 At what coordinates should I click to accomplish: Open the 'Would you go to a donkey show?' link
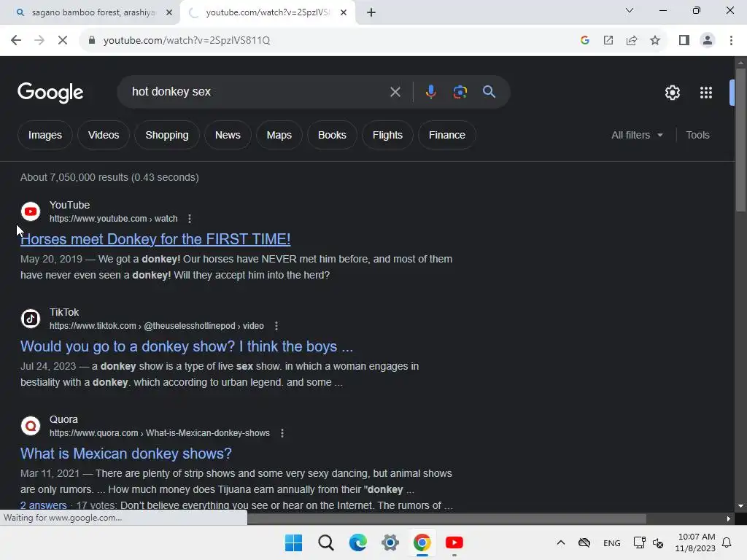[187, 346]
